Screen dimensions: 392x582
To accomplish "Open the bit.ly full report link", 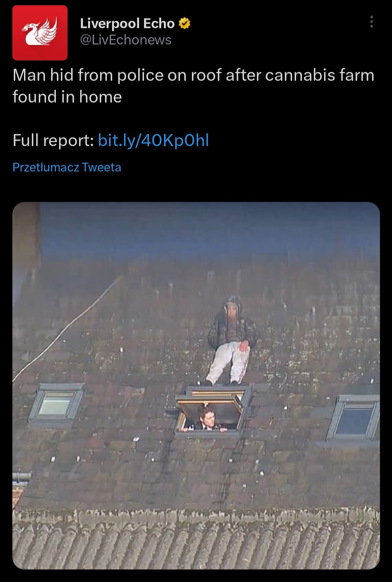I will (153, 140).
